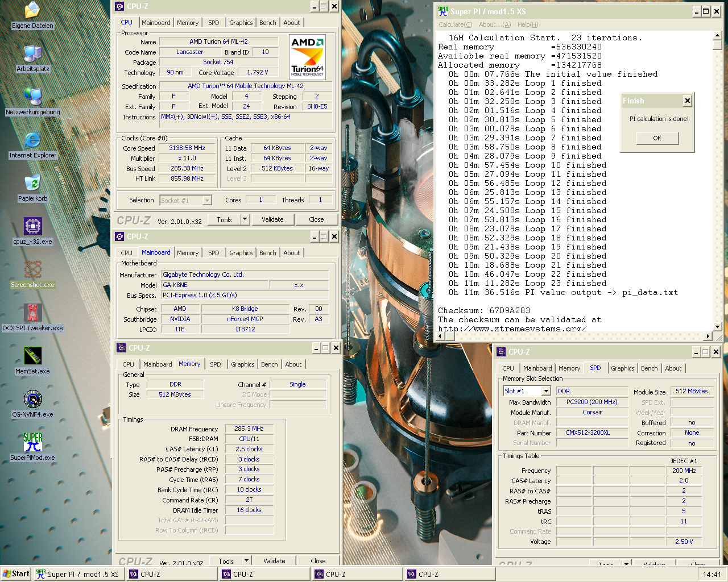Open the Eigene Dateien desktop folder icon
The height and width of the screenshot is (582, 728).
(32, 10)
